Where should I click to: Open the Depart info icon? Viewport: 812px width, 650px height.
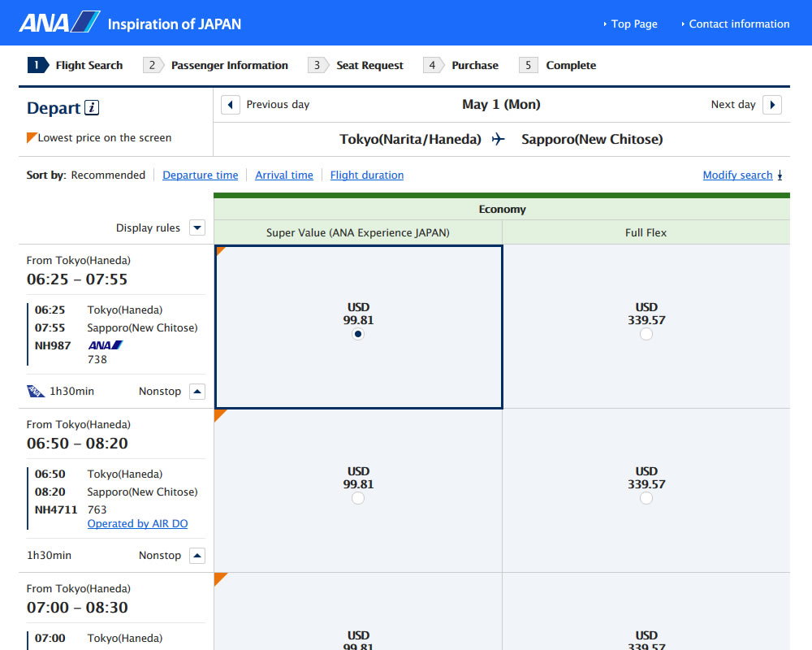93,108
